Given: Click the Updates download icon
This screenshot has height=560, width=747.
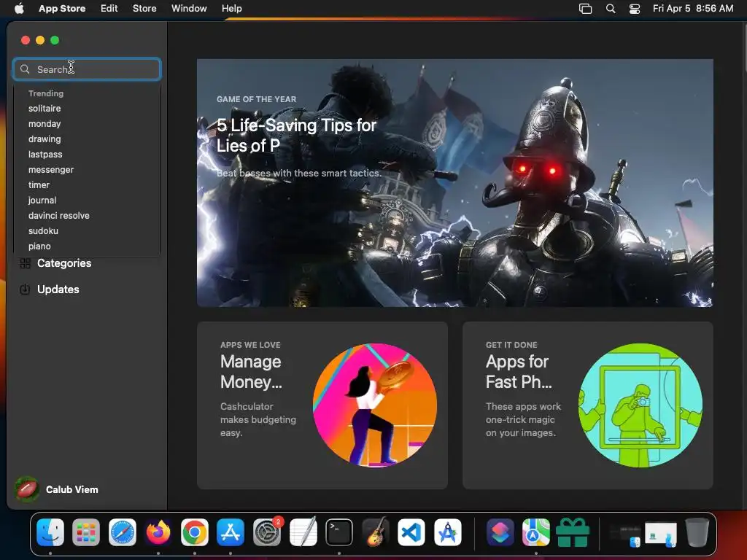Looking at the screenshot, I should 26,289.
